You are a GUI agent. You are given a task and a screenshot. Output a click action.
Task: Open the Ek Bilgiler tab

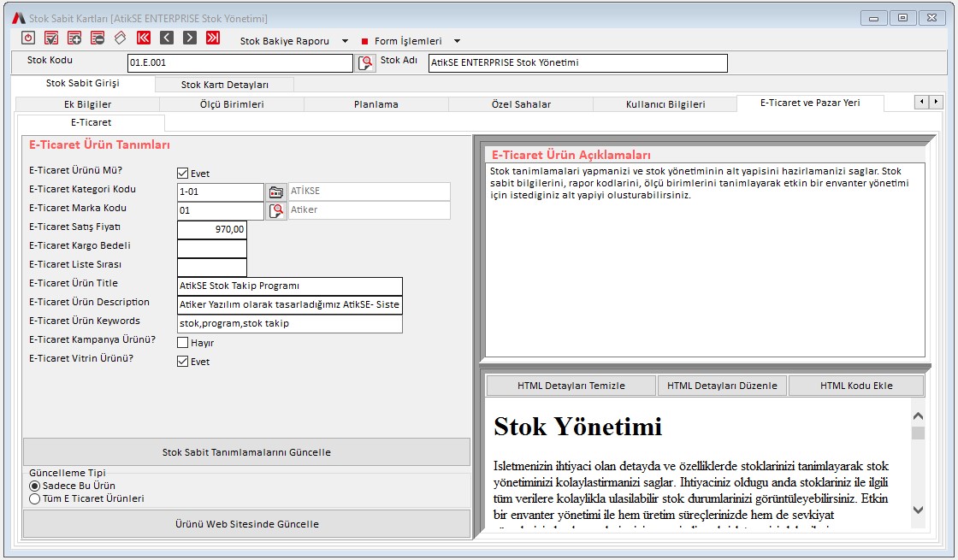coord(87,104)
